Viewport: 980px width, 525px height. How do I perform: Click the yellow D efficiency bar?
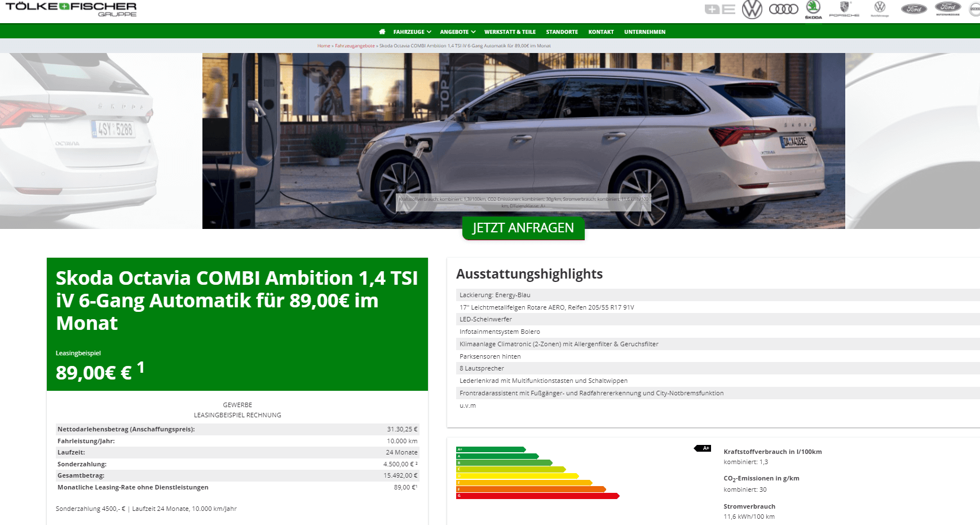(x=518, y=476)
